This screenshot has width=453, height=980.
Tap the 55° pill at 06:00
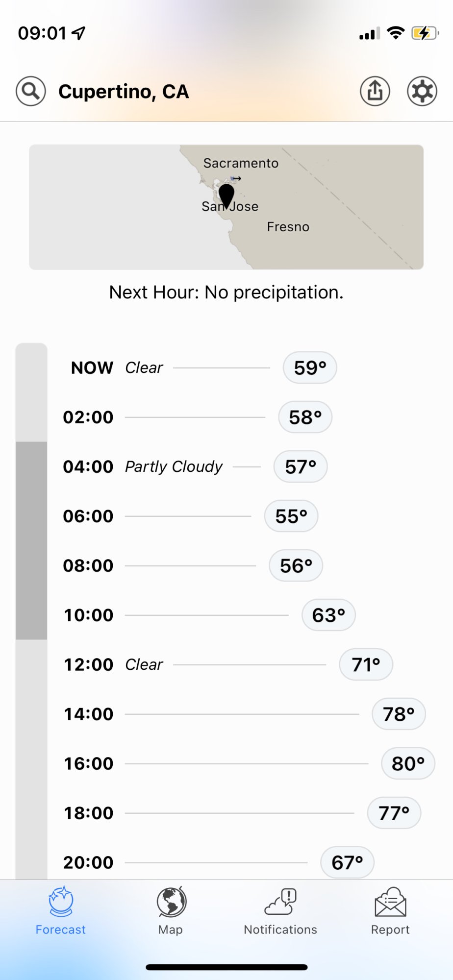pos(291,516)
